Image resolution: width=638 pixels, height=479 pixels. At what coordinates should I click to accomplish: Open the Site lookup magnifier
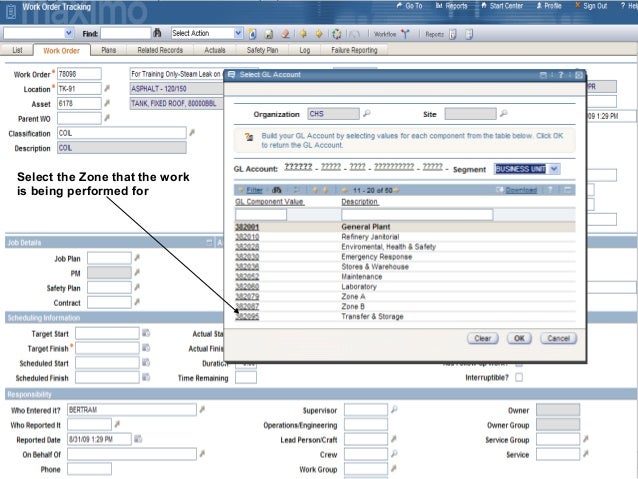tap(505, 114)
